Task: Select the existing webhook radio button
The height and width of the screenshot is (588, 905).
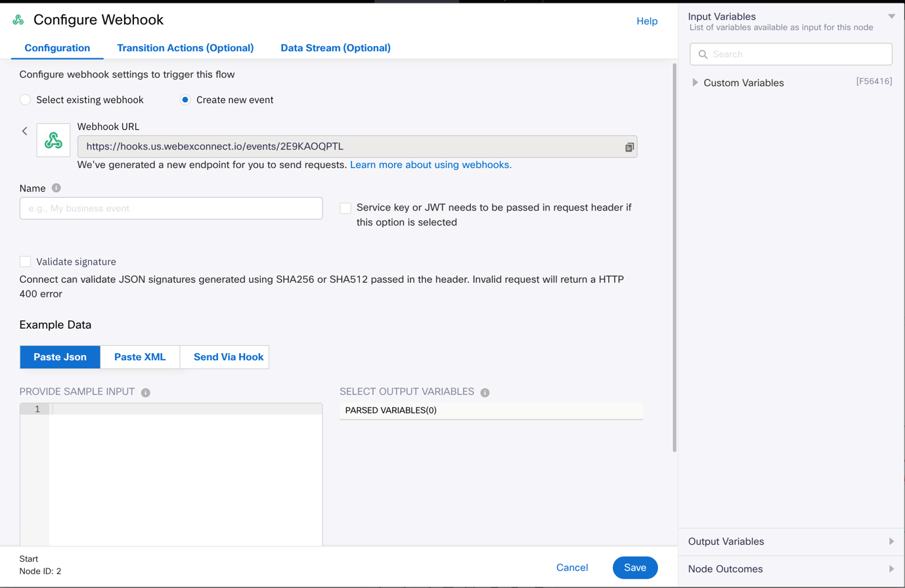Action: pyautogui.click(x=25, y=100)
